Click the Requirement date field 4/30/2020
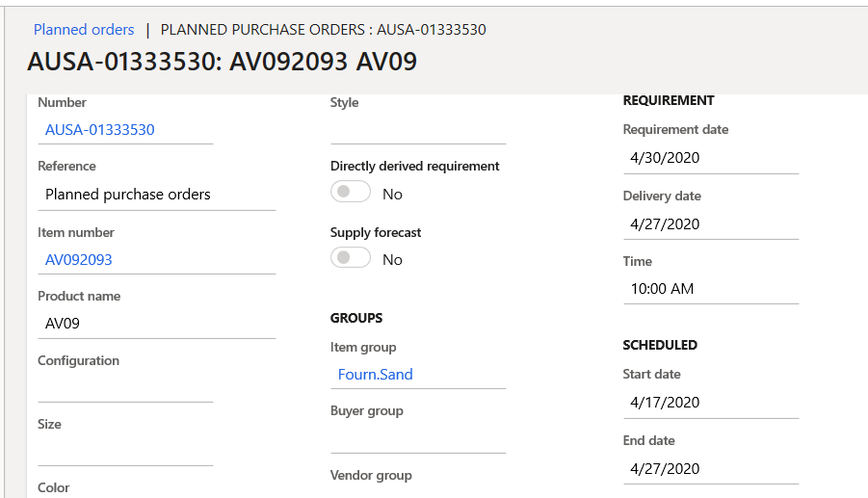Image resolution: width=868 pixels, height=498 pixels. [x=710, y=158]
